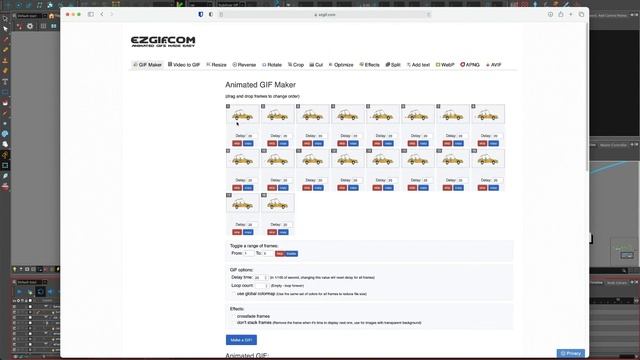Click the orange home icon in animation app

pyautogui.click(x=51, y=16)
